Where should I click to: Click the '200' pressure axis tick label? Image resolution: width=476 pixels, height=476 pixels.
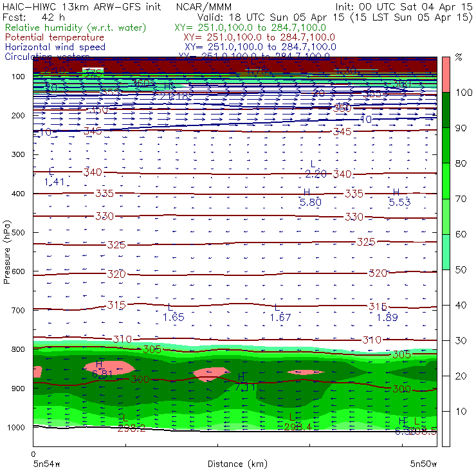click(19, 115)
